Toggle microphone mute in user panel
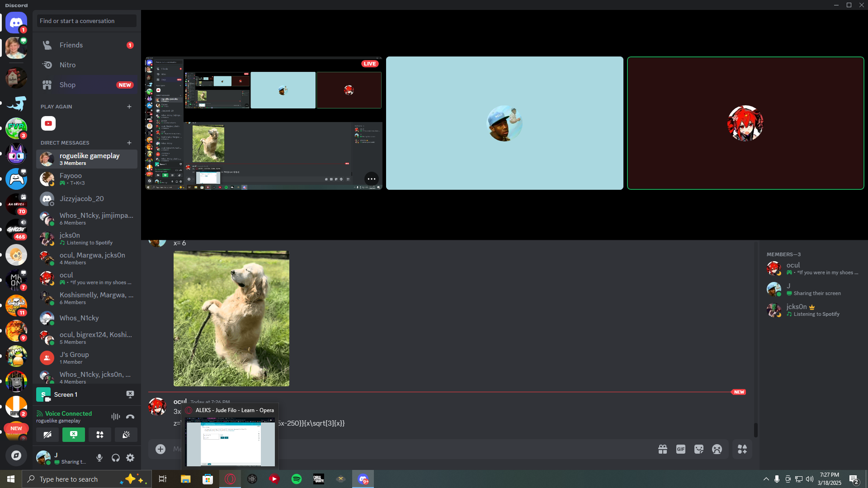 99,458
